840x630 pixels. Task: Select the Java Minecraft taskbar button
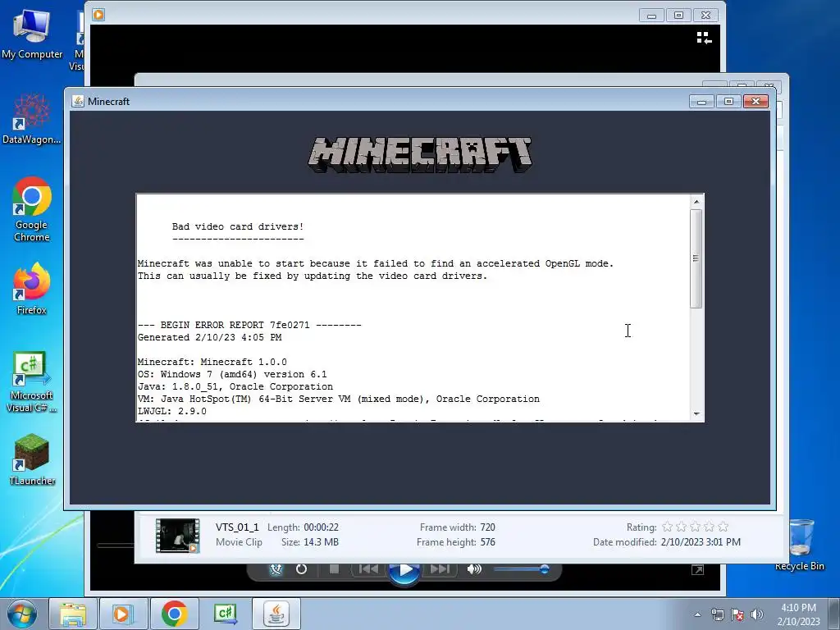[x=276, y=614]
